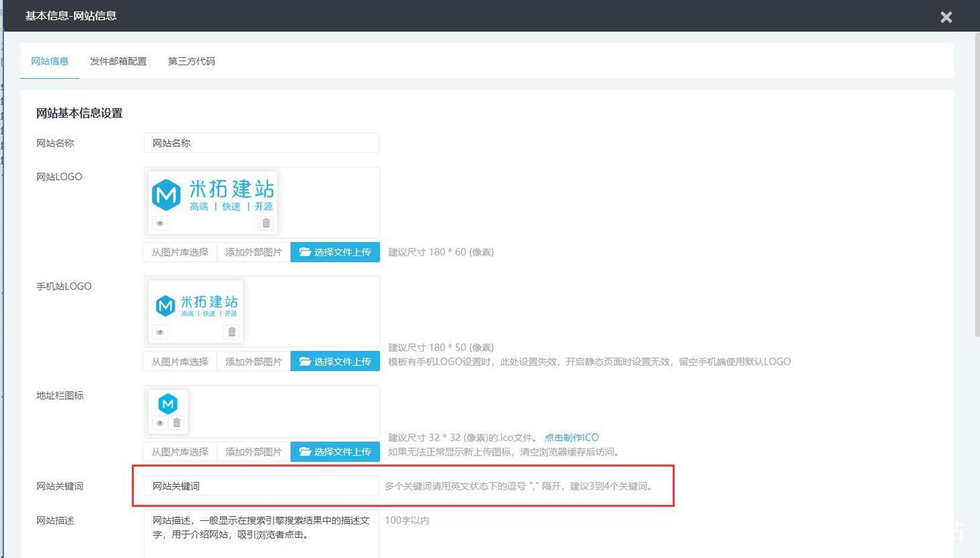Screen dimensions: 980x558
Task: Click the highlighted 网站关键词 input field
Action: click(262, 485)
